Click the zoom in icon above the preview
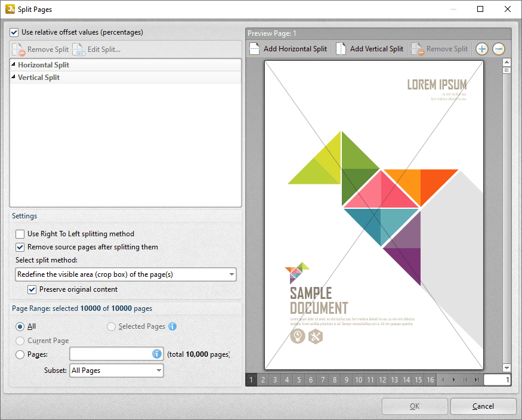Screen dimensions: 522x420 tap(481, 49)
